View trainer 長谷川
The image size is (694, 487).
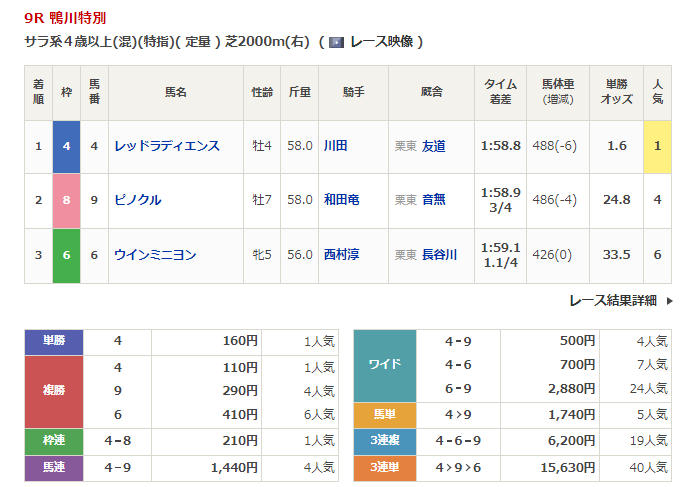tap(440, 255)
